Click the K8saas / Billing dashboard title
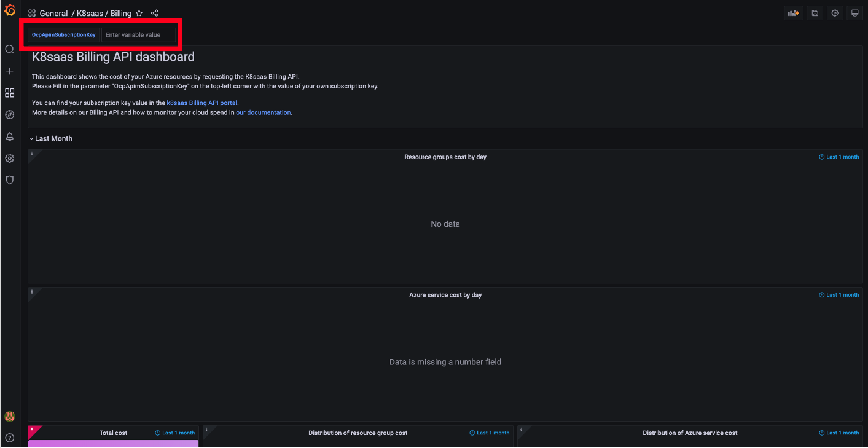868x448 pixels. click(104, 13)
